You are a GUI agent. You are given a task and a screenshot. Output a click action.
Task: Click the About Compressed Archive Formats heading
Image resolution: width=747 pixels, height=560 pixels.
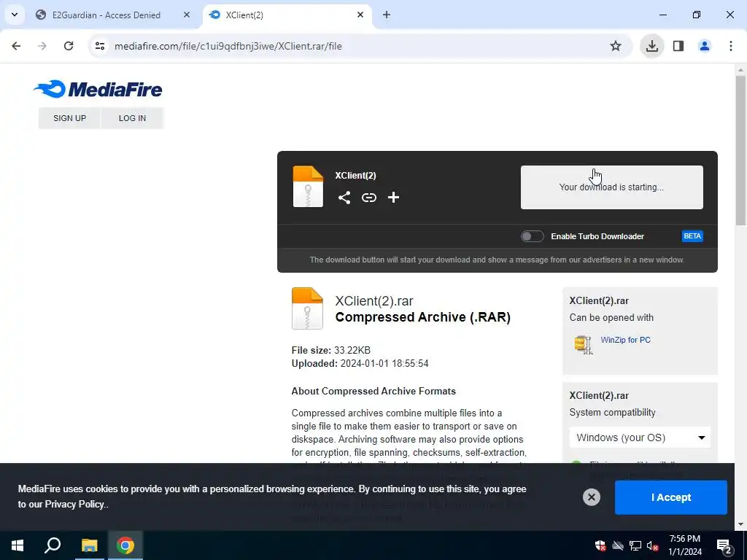(373, 392)
